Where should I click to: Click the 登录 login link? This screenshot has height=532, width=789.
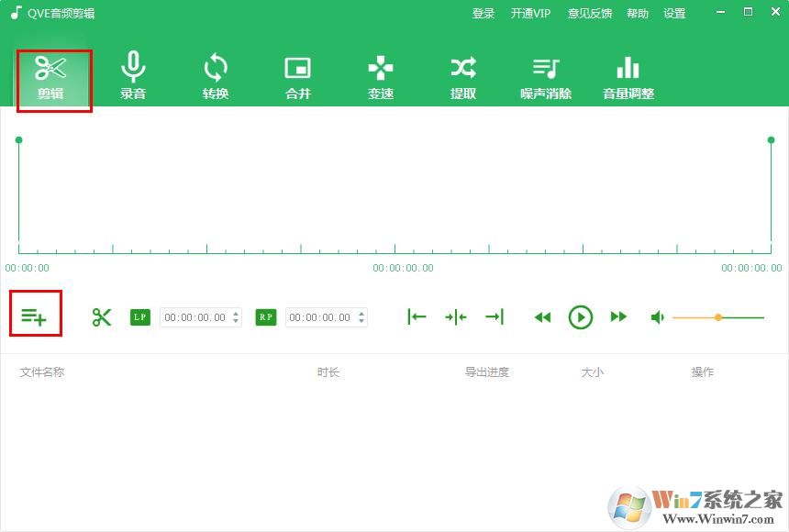(x=483, y=13)
